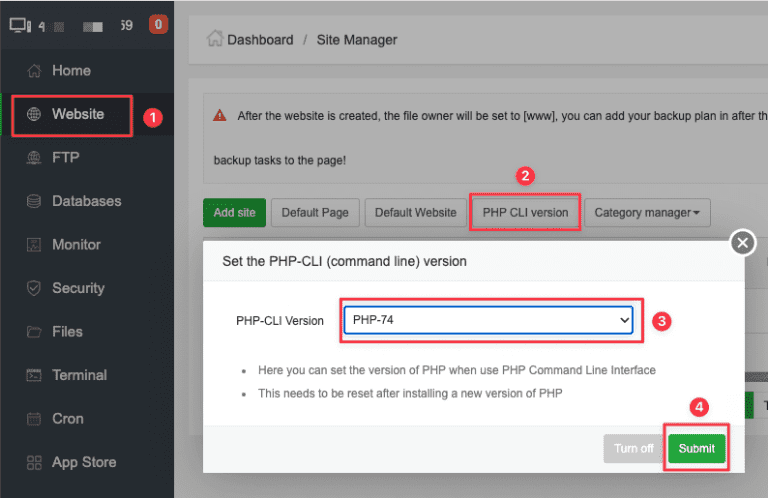This screenshot has height=498, width=768.
Task: Click the FTP folder icon
Action: click(34, 158)
